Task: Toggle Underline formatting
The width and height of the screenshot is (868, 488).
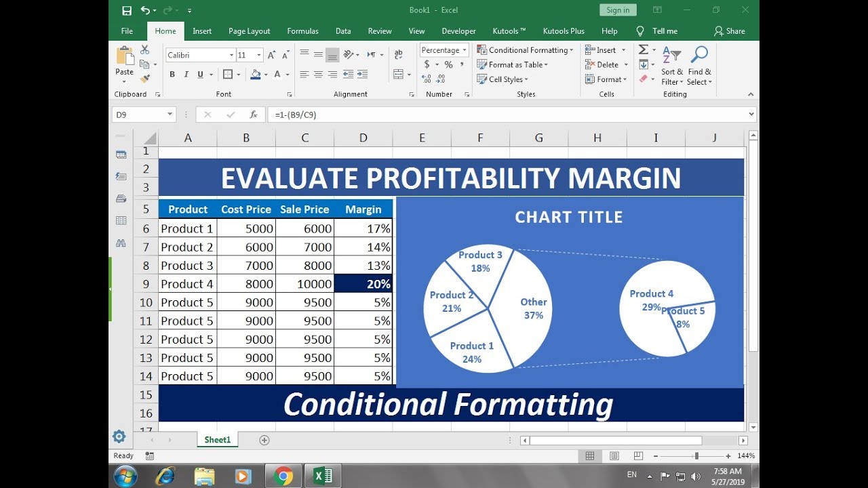Action: click(200, 75)
